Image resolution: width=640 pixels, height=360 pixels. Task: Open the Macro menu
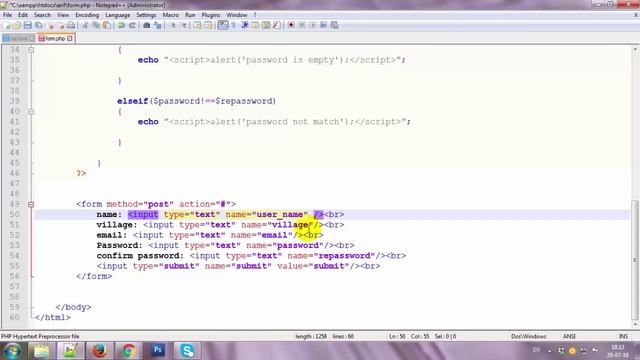[171, 15]
